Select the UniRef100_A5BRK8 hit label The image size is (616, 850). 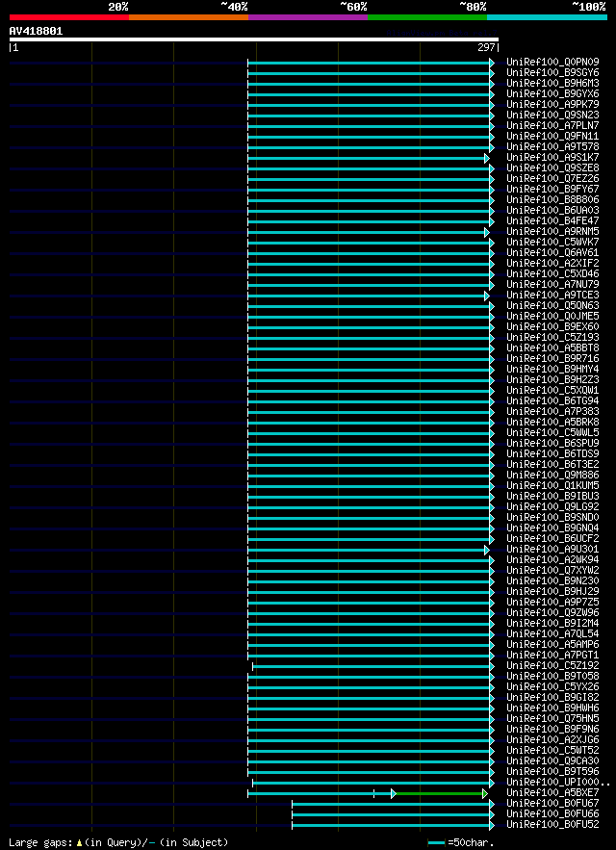point(553,422)
